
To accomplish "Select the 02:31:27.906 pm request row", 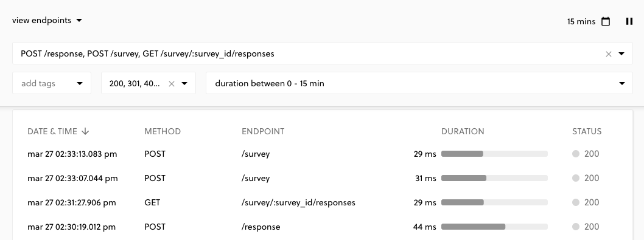I will (323, 202).
